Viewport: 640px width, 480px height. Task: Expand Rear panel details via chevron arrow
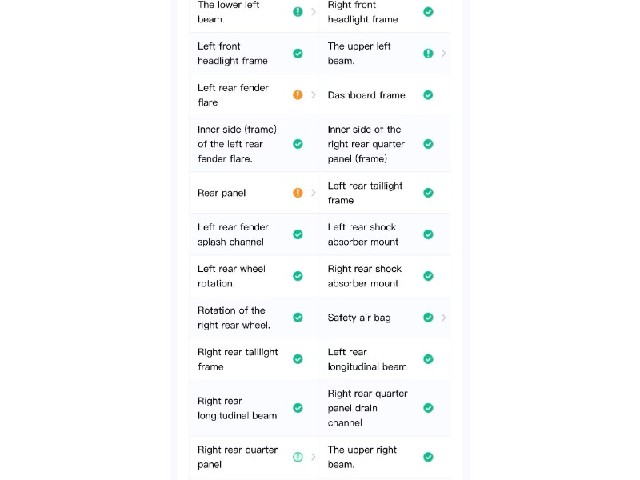[x=313, y=193]
